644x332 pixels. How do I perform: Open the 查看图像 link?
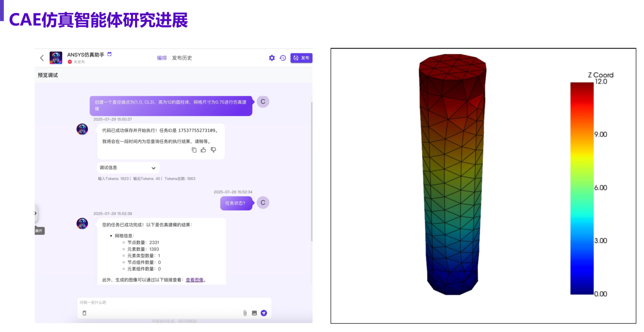pos(194,280)
